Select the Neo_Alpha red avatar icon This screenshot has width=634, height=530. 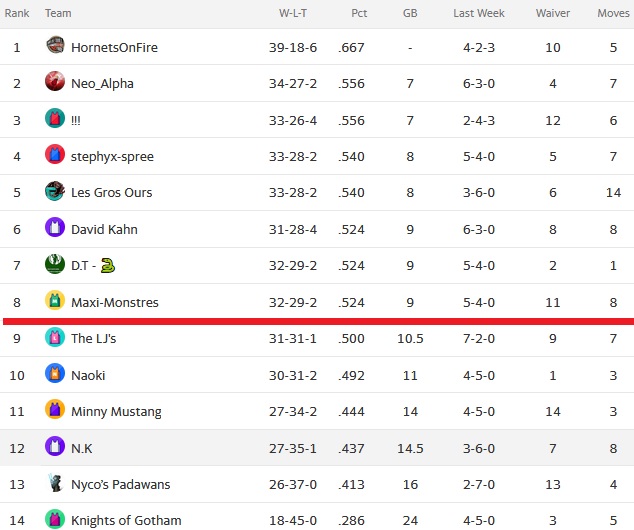tap(55, 81)
